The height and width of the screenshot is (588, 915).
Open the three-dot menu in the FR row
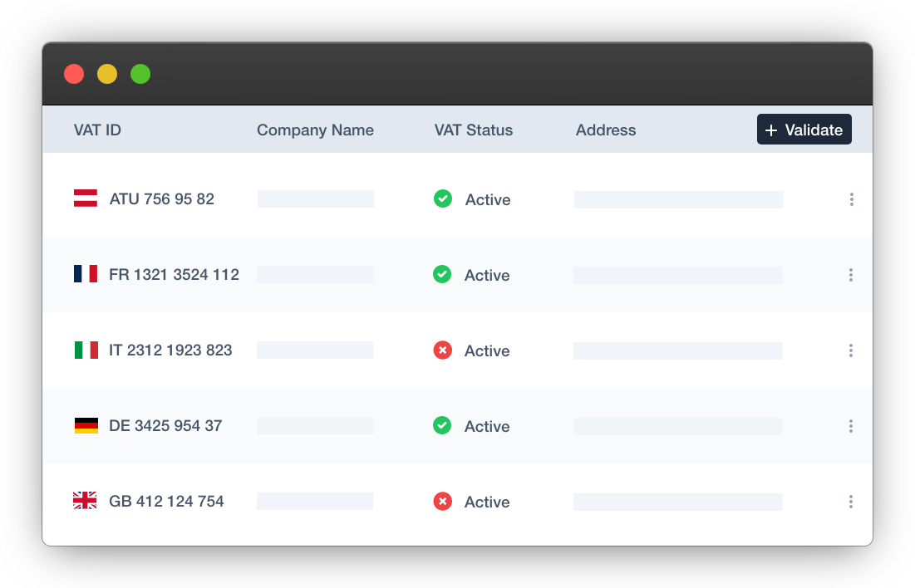pos(851,274)
